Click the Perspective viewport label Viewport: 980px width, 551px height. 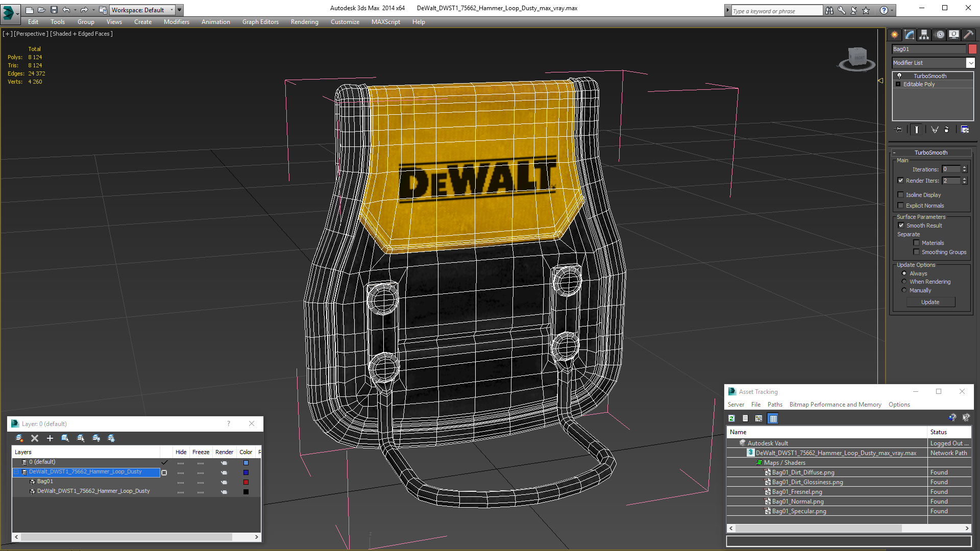pyautogui.click(x=31, y=34)
